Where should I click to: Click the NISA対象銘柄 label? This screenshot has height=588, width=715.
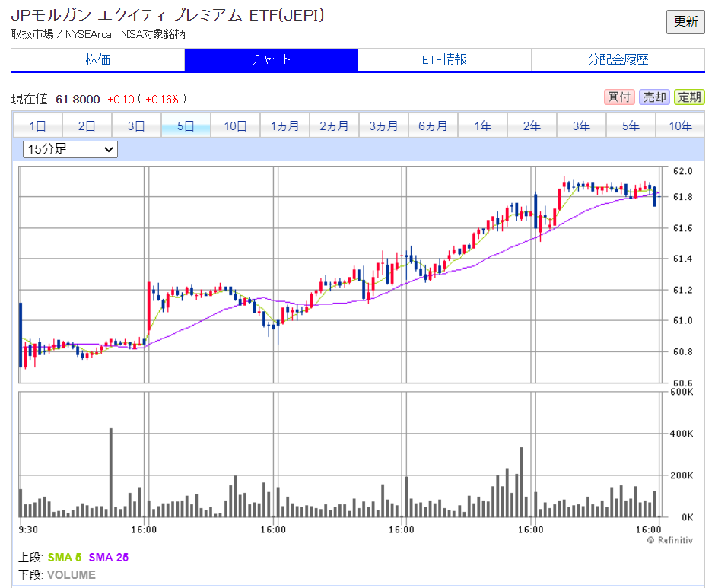[x=153, y=34]
